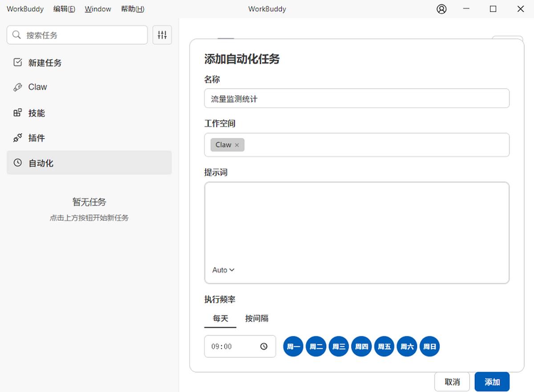The width and height of the screenshot is (534, 392).
Task: Click the search magnifier icon
Action: (17, 35)
